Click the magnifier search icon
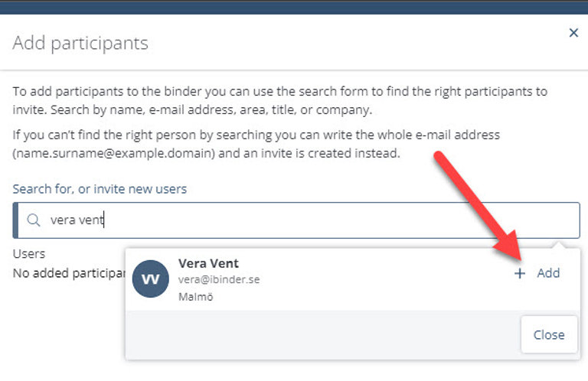Screen dimensions: 588x381 [34, 220]
